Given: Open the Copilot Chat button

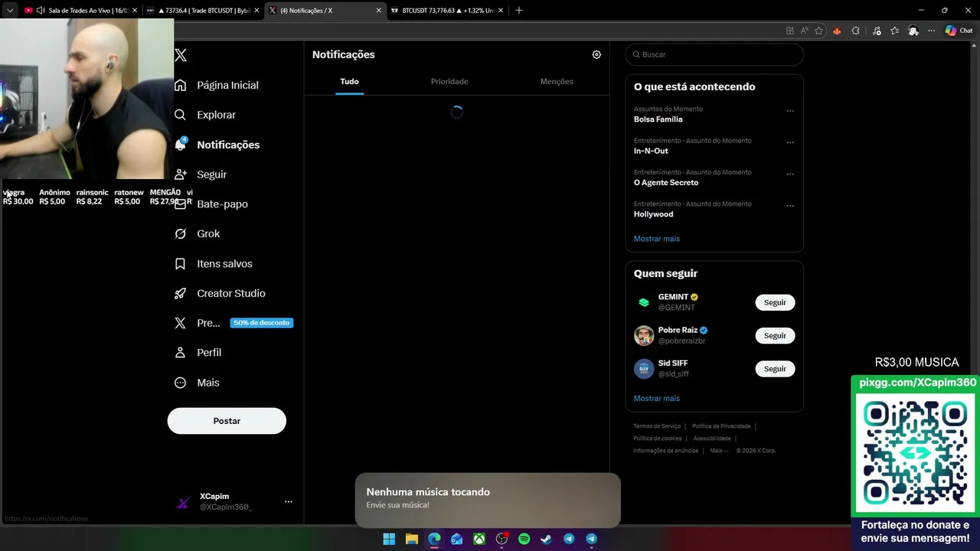Looking at the screenshot, I should tap(959, 31).
